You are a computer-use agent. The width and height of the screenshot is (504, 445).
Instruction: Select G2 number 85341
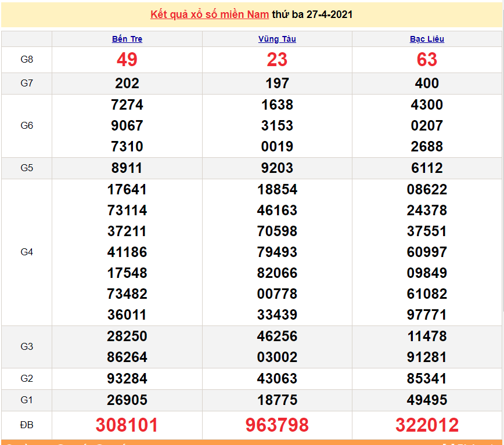click(x=427, y=378)
